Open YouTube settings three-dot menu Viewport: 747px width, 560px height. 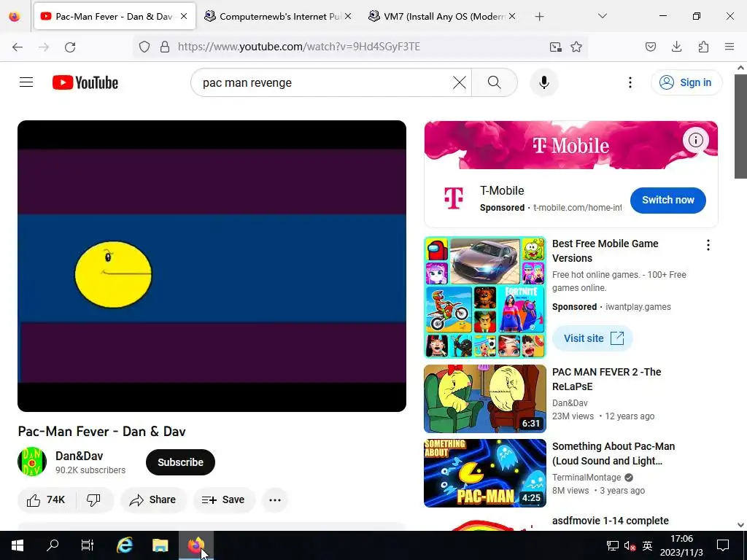coord(630,82)
